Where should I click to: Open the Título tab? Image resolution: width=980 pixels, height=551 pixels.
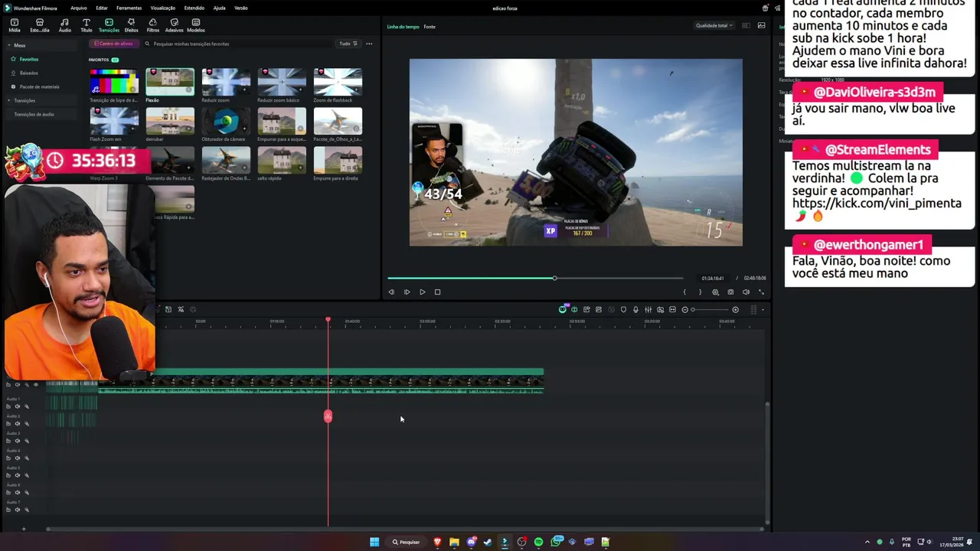tap(86, 25)
